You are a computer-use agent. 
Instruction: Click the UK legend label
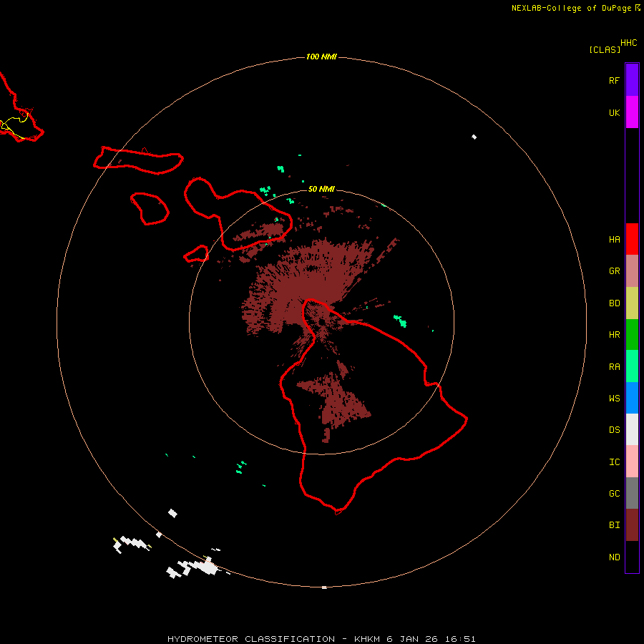pos(615,112)
